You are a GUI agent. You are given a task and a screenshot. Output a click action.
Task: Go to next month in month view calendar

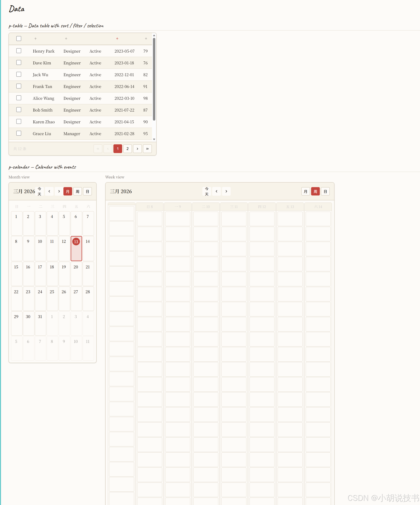coord(59,191)
